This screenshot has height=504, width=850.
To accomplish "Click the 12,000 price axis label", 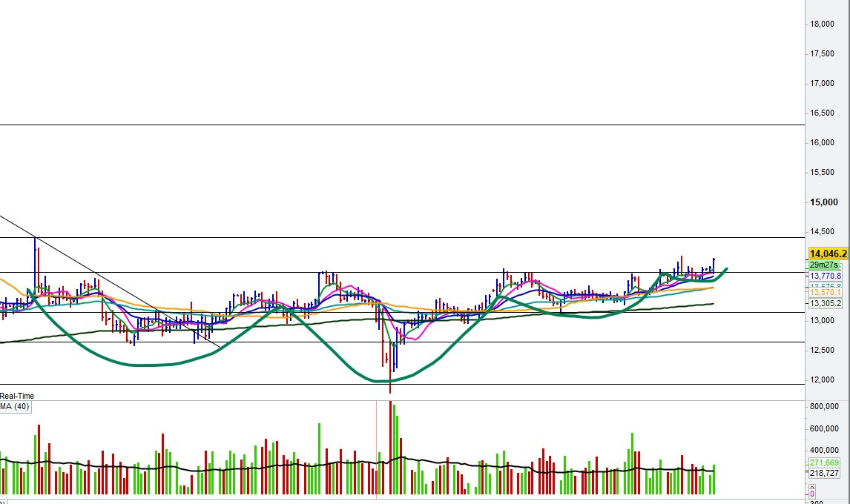I will point(823,380).
